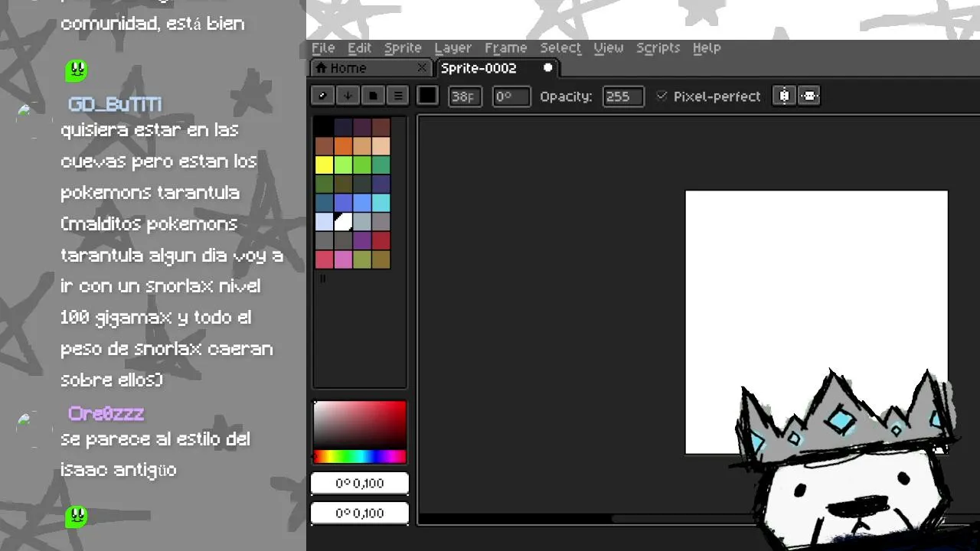Pick the royal blue palette swatch
Viewport: 980px width, 551px height.
[x=343, y=203]
